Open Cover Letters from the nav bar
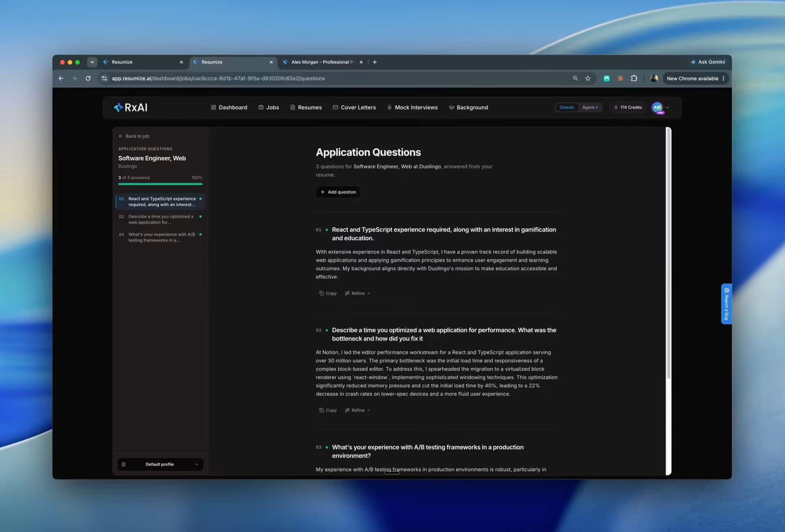The width and height of the screenshot is (785, 532). tap(354, 108)
